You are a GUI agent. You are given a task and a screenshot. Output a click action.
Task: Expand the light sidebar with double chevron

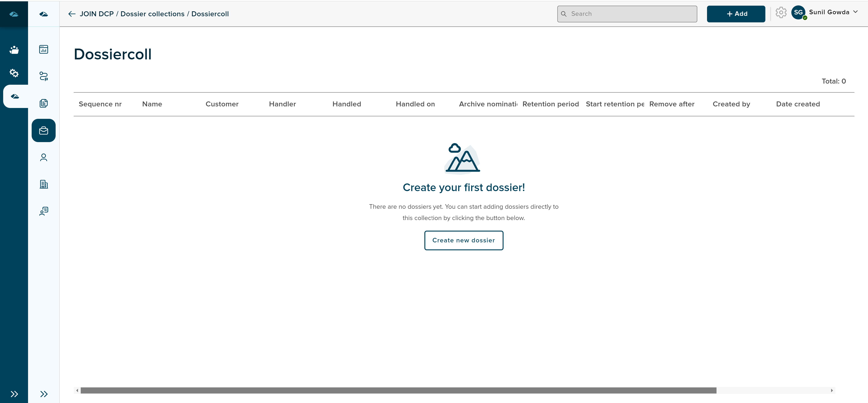(x=43, y=394)
